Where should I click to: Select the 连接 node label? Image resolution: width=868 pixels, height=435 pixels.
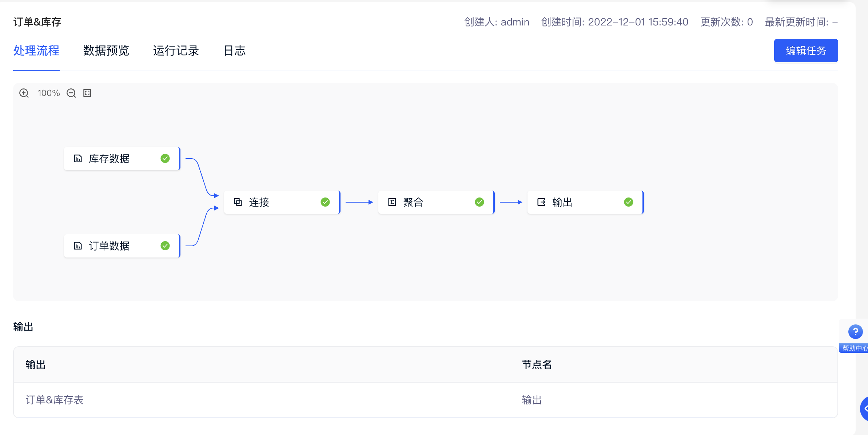coord(259,202)
